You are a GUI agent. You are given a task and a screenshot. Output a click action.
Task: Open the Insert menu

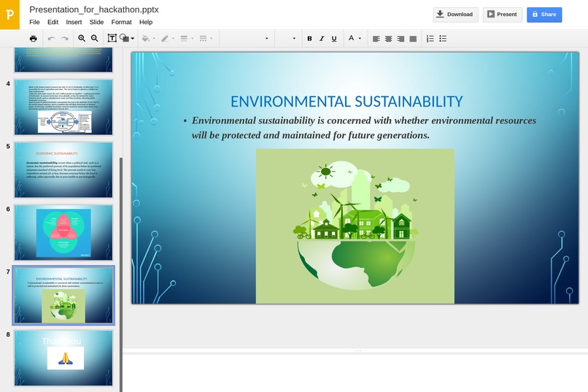[x=74, y=22]
